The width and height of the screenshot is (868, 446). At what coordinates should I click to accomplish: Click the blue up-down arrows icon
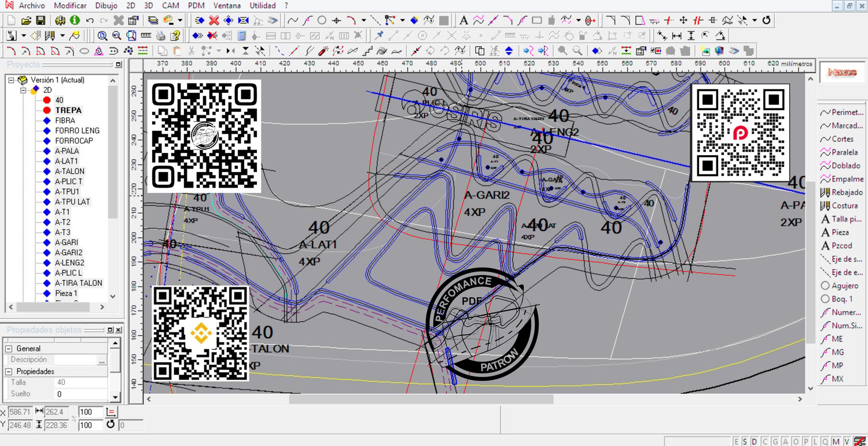[509, 50]
